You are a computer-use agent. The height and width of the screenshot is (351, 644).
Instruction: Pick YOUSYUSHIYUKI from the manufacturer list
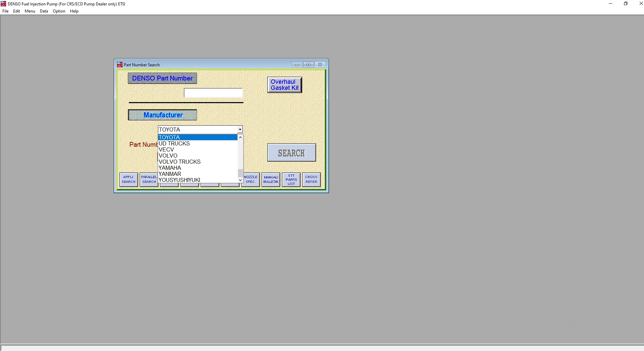[x=198, y=180]
